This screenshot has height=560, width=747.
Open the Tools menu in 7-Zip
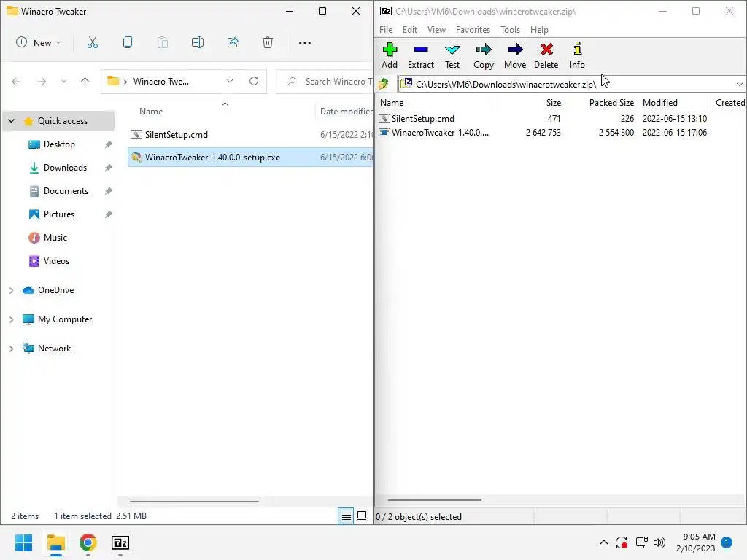click(510, 29)
